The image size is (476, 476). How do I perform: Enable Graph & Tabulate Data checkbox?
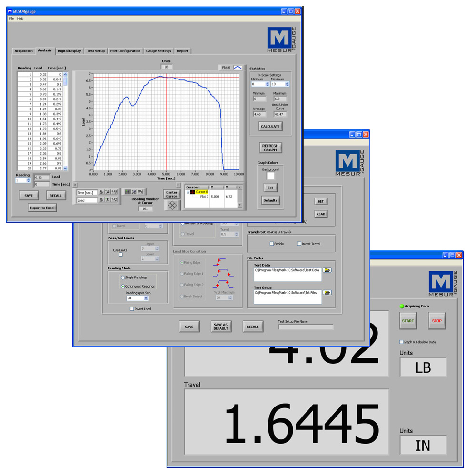(x=401, y=342)
